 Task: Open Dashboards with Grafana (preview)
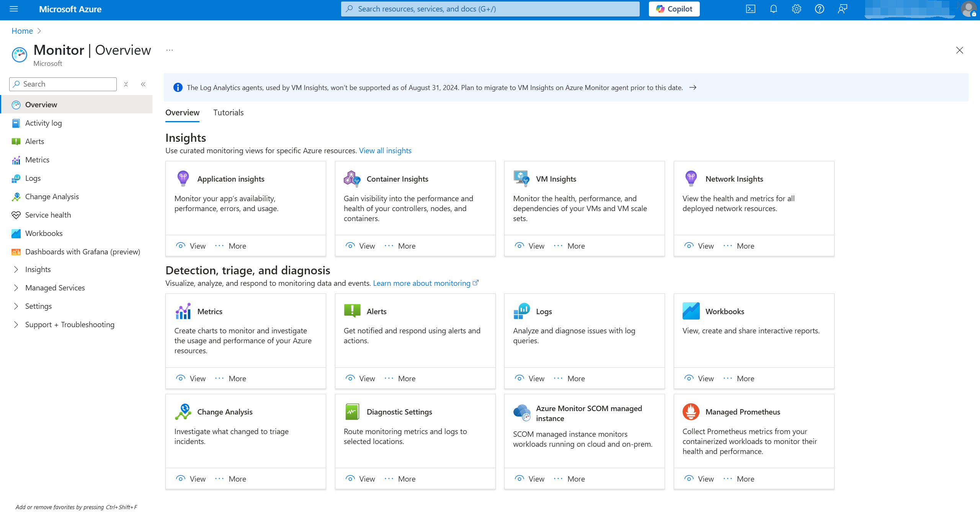(x=77, y=252)
